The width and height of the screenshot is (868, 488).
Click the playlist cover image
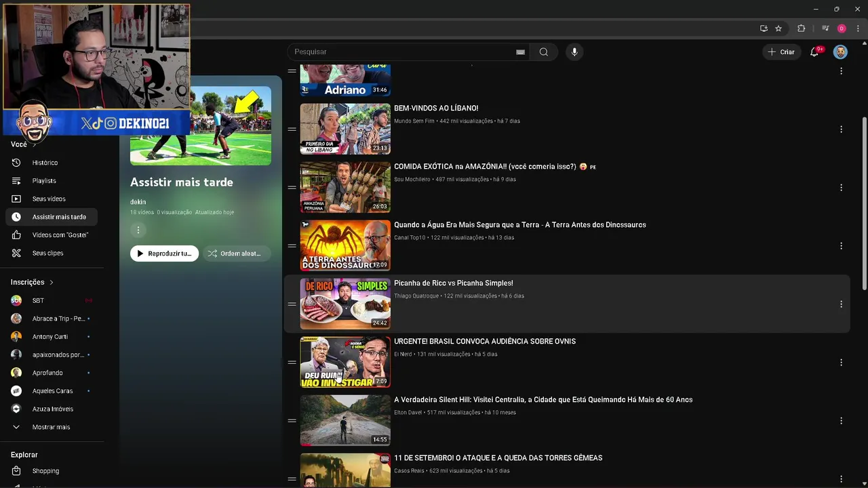click(x=201, y=126)
